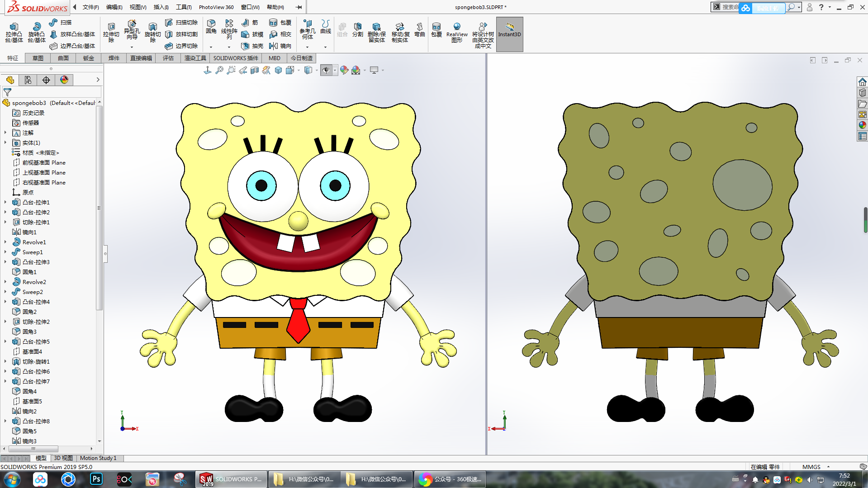Open Photoshop from the Windows taskbar
868x488 pixels.
coord(96,479)
